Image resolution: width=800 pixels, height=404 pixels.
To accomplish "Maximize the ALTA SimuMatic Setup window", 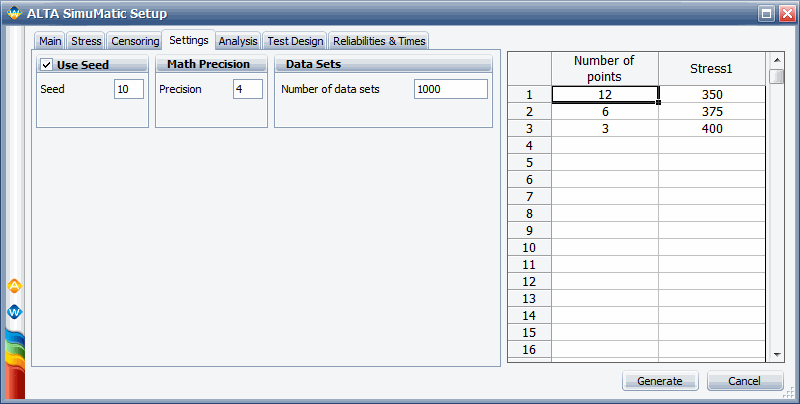I will [767, 14].
